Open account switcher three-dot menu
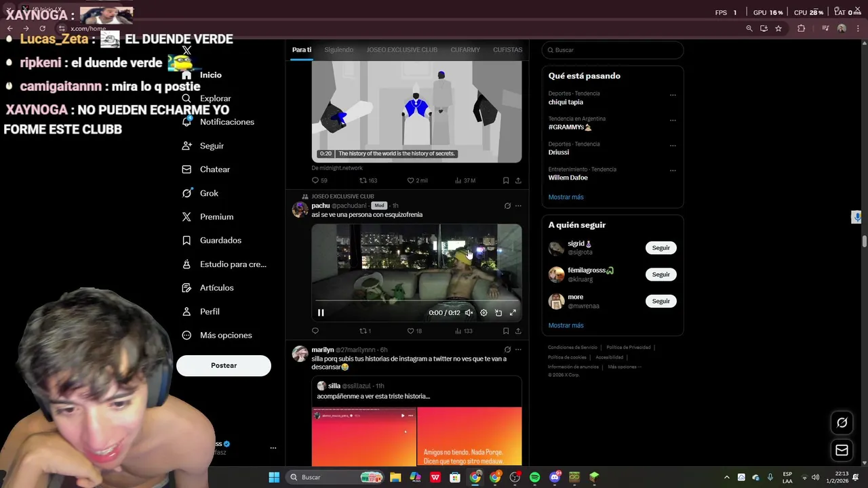This screenshot has width=868, height=488. 273,448
